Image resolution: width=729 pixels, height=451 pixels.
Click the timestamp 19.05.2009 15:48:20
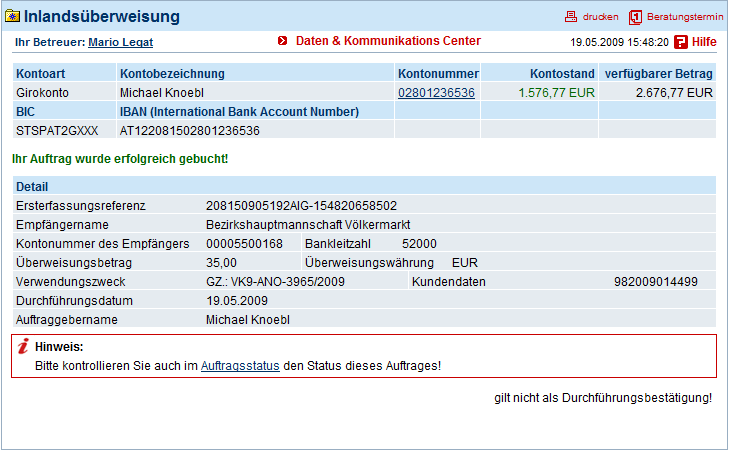pos(619,42)
